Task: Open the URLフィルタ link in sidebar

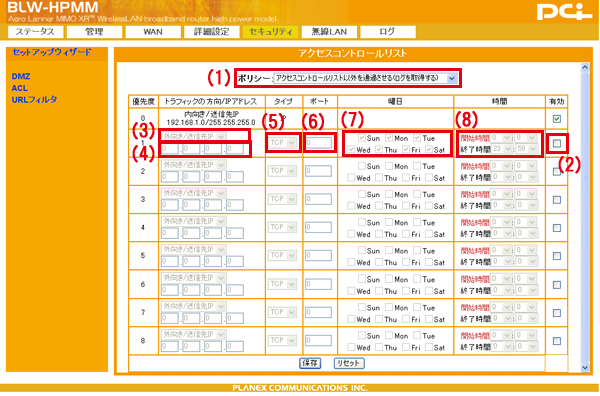Action: [34, 99]
